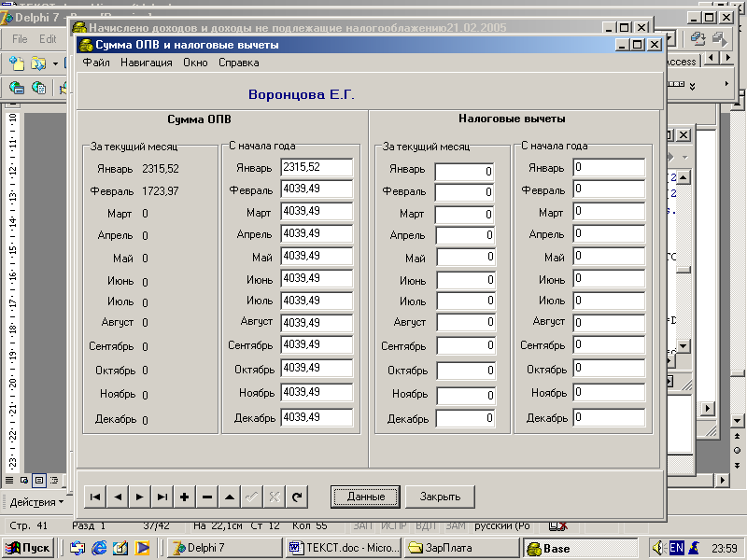Focus the Январь current month tax deduction field
Image resolution: width=747 pixels, height=560 pixels.
pos(464,172)
